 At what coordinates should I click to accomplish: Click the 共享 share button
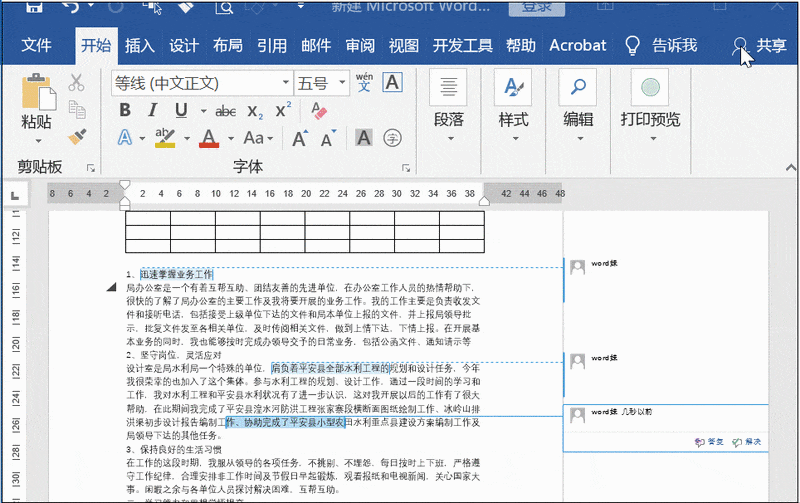760,45
